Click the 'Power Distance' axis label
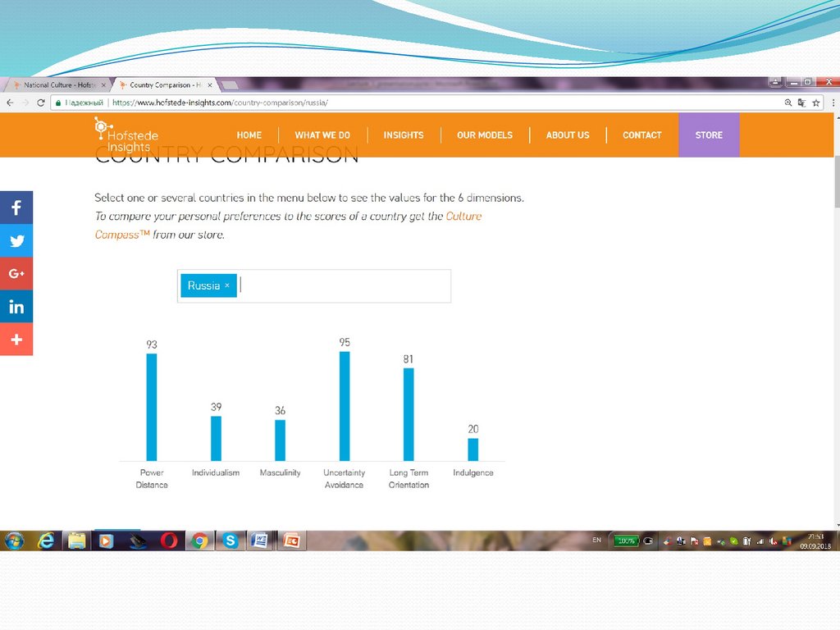This screenshot has width=840, height=630. [152, 478]
